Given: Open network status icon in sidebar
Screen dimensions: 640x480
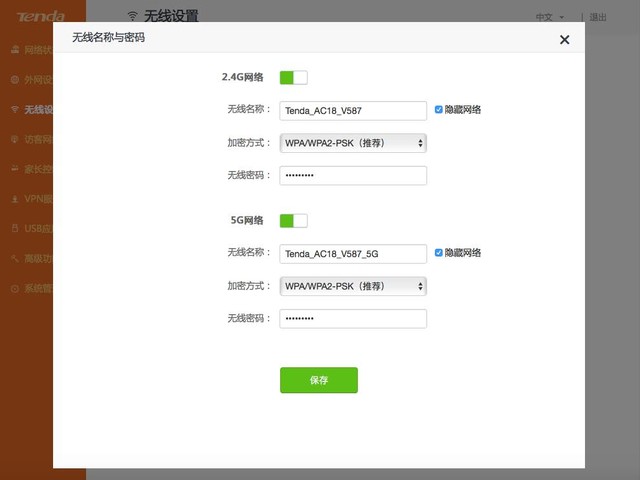Looking at the screenshot, I should (14, 50).
